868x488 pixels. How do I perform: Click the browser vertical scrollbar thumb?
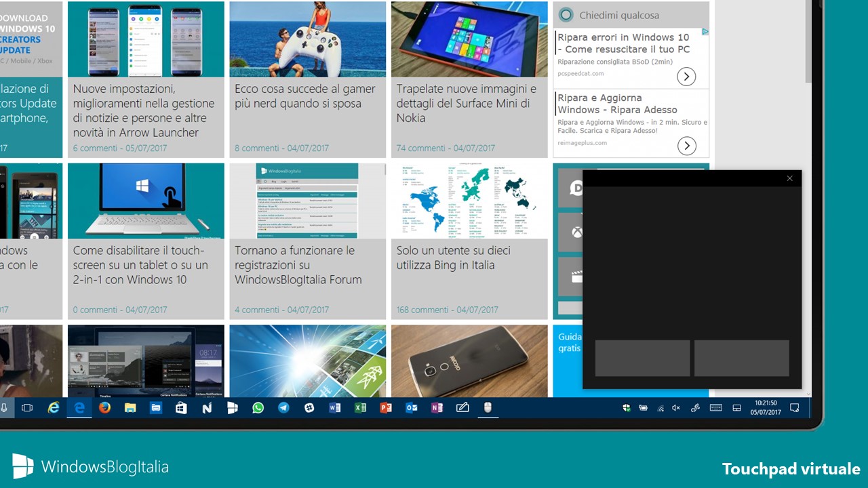[x=808, y=42]
